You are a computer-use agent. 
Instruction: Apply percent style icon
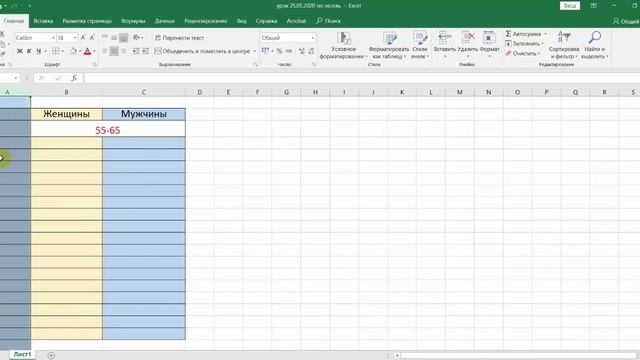point(280,51)
